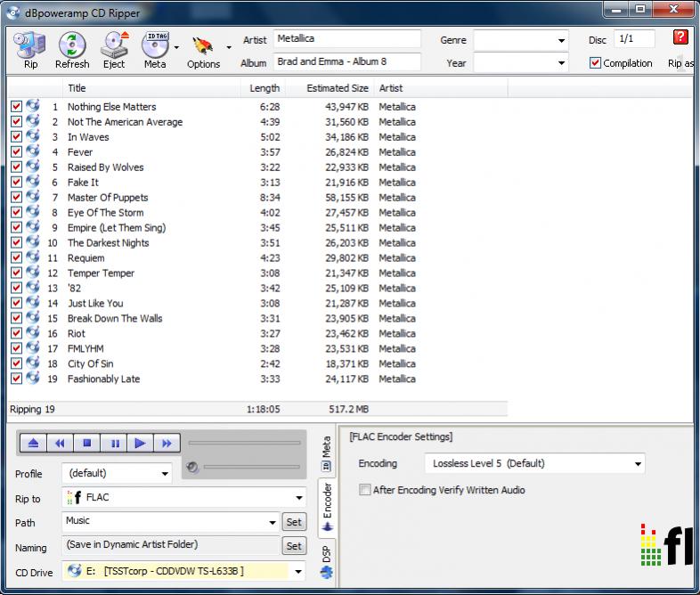Switch to the vertical Meta tab

[326, 452]
